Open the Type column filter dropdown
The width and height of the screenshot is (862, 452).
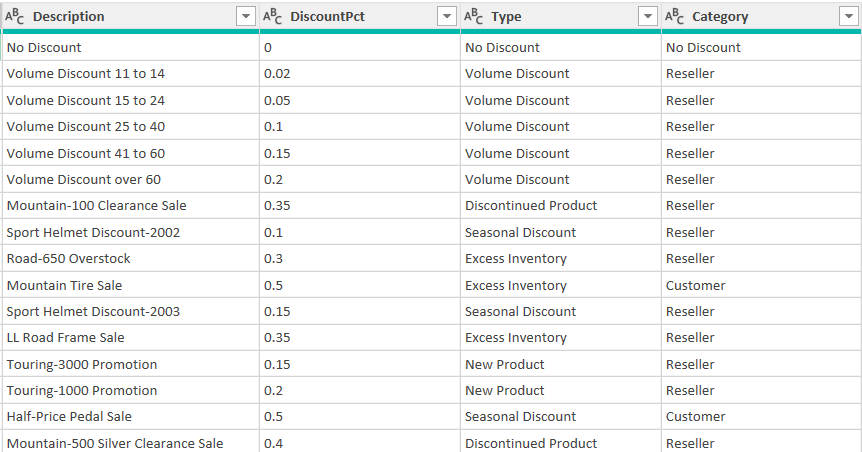(x=647, y=16)
